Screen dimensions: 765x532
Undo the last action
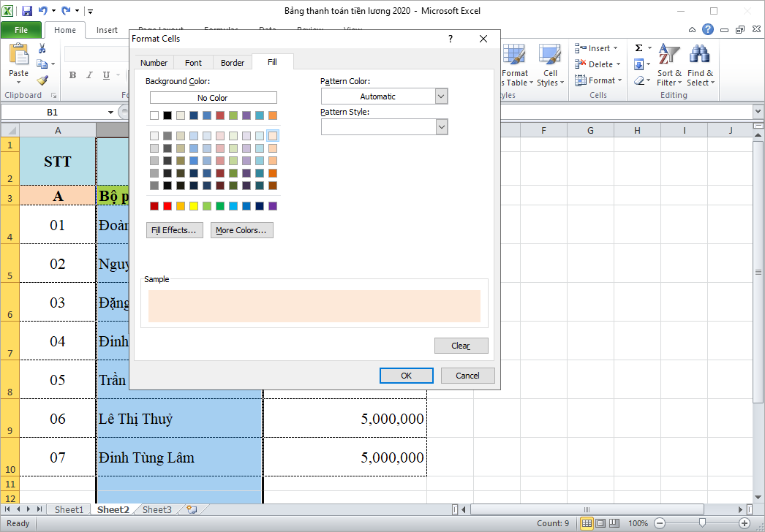coord(41,10)
